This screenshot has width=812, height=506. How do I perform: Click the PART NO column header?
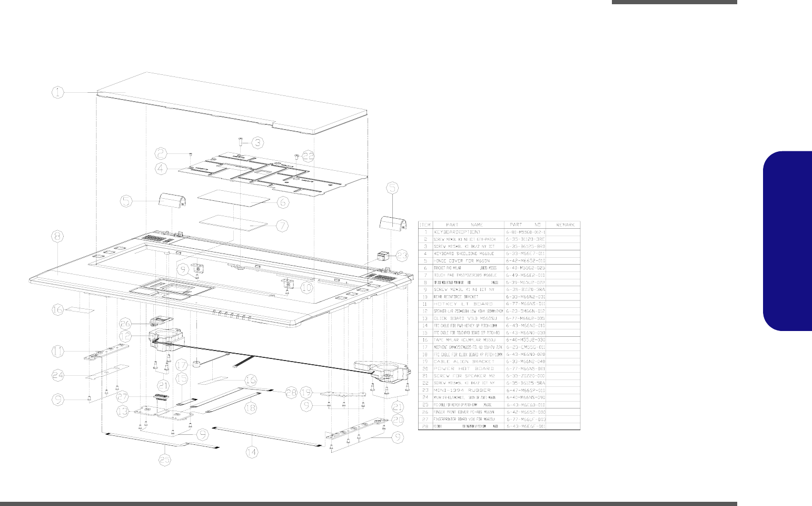tap(525, 225)
